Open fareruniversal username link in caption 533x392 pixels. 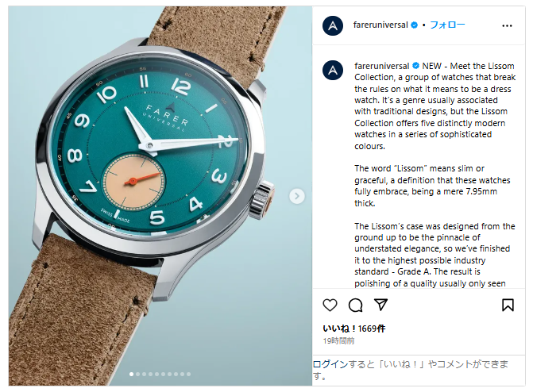coord(382,66)
